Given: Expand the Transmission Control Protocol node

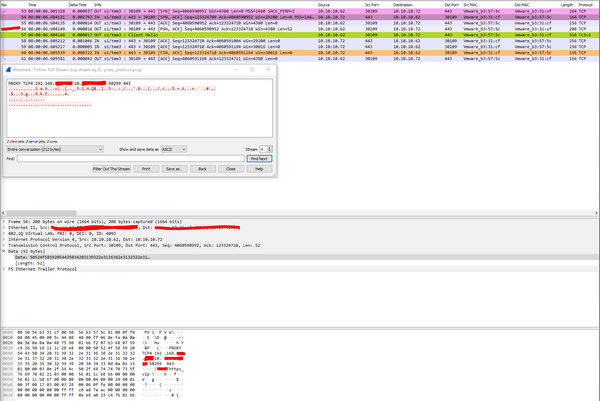Looking at the screenshot, I should coord(4,245).
